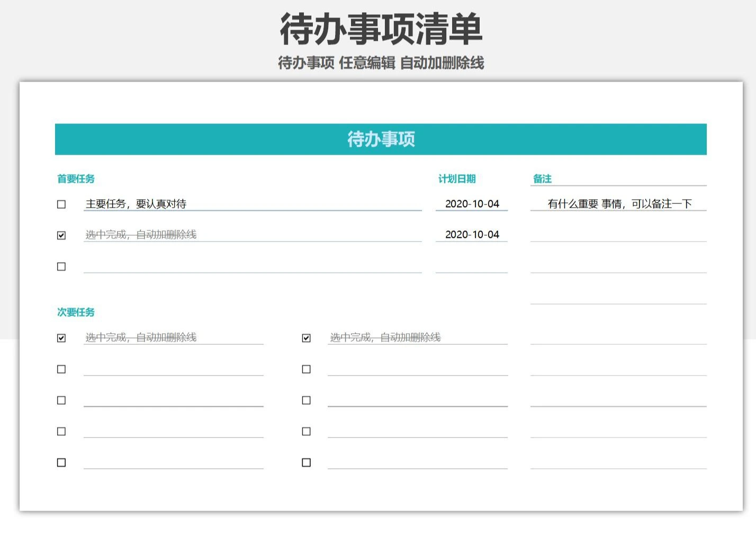The width and height of the screenshot is (756, 535).
Task: Check the last checkbox in 次要任务 right column
Action: click(x=306, y=462)
